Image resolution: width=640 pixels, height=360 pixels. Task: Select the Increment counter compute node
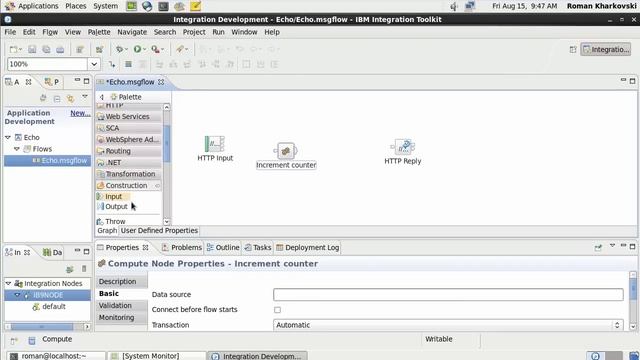[286, 156]
